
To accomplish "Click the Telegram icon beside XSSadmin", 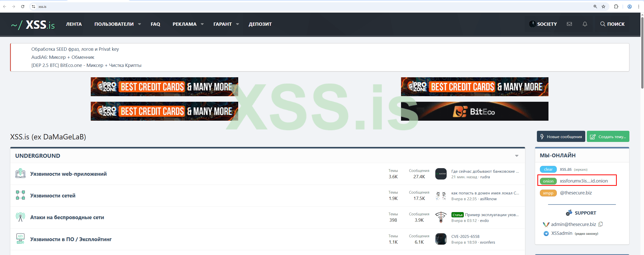I will pos(546,234).
